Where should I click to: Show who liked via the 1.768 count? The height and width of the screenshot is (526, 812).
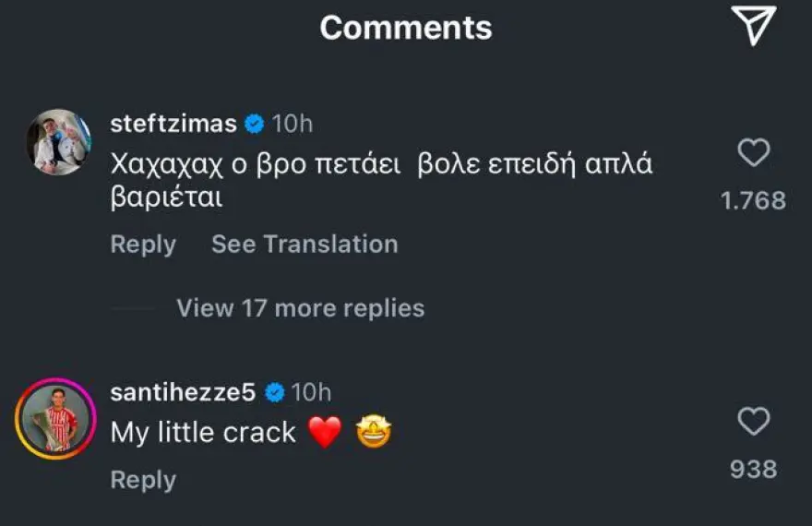click(753, 200)
